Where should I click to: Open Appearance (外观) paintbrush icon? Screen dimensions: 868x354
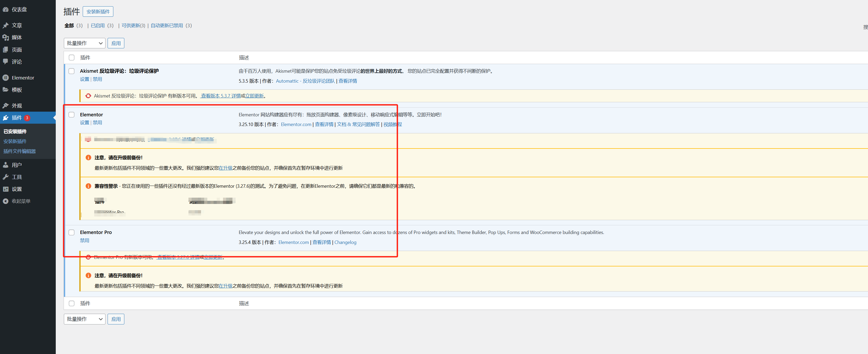click(5, 106)
